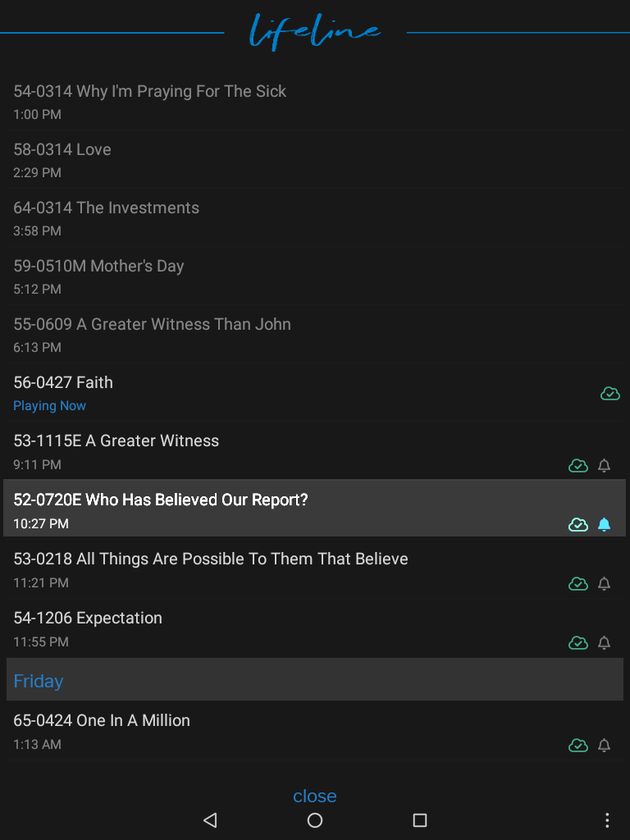This screenshot has width=630, height=840.
Task: Click the close link at bottom
Action: [315, 796]
